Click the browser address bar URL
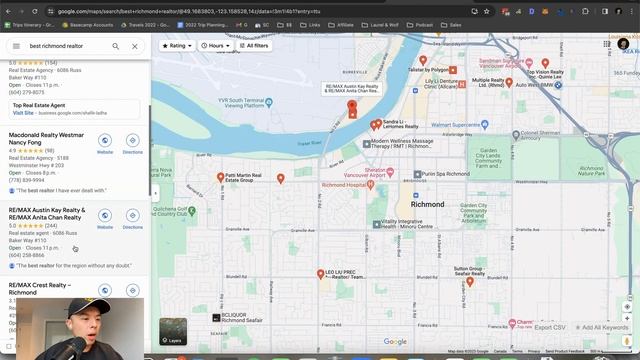Screen dimensions: 640x360 (x=189, y=11)
